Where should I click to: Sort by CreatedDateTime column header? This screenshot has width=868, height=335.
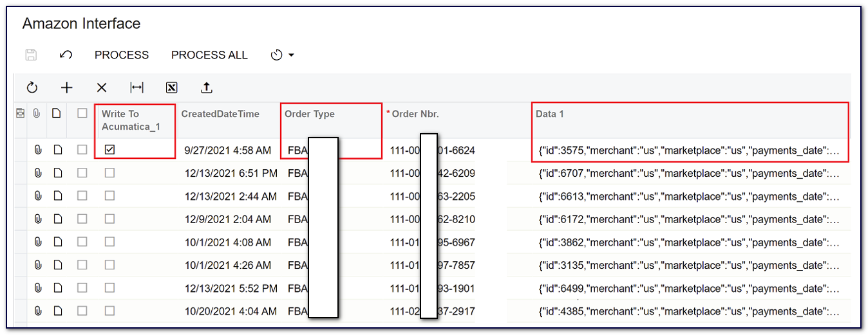pyautogui.click(x=220, y=114)
